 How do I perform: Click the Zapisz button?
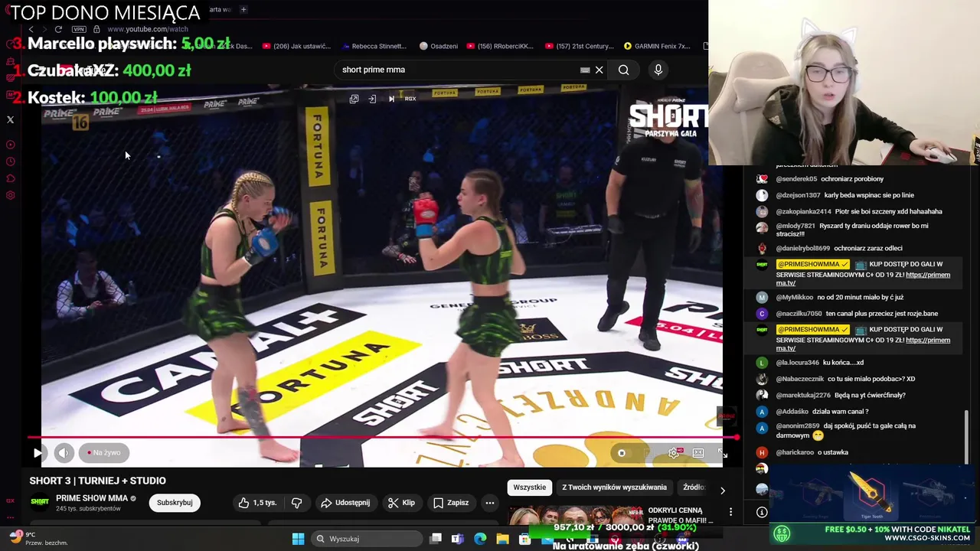[x=451, y=503]
